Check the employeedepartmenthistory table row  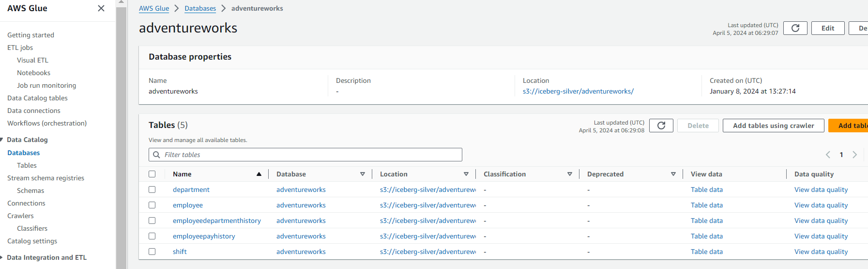pos(152,221)
